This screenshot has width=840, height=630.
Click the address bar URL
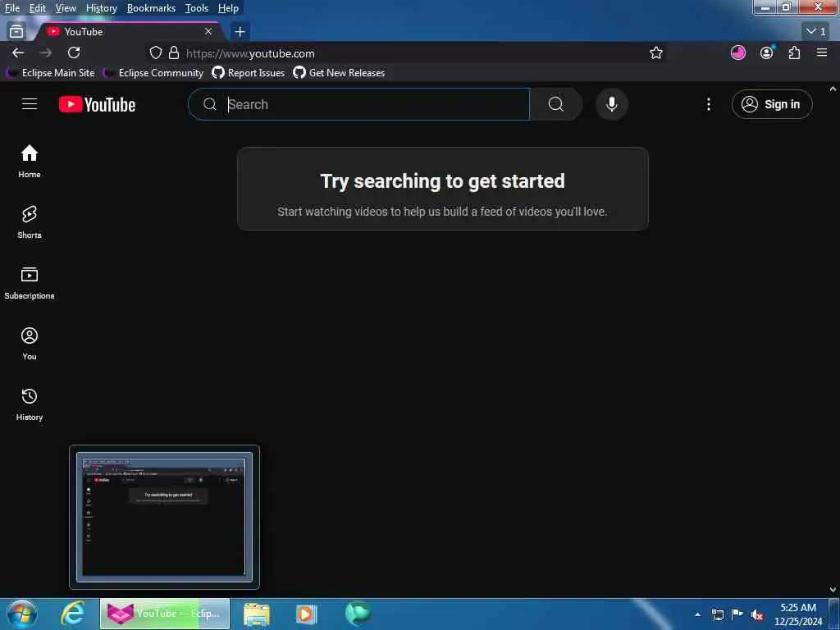tap(250, 53)
